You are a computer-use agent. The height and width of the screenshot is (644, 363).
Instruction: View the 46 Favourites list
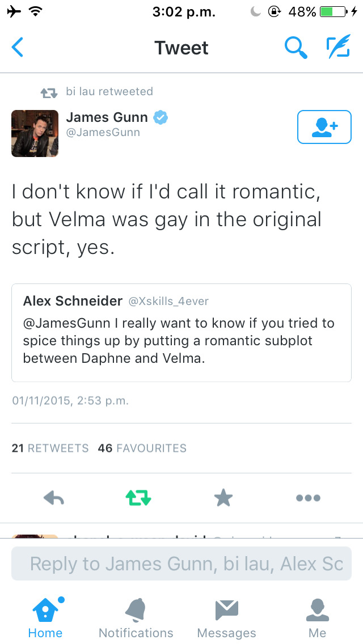coord(142,448)
